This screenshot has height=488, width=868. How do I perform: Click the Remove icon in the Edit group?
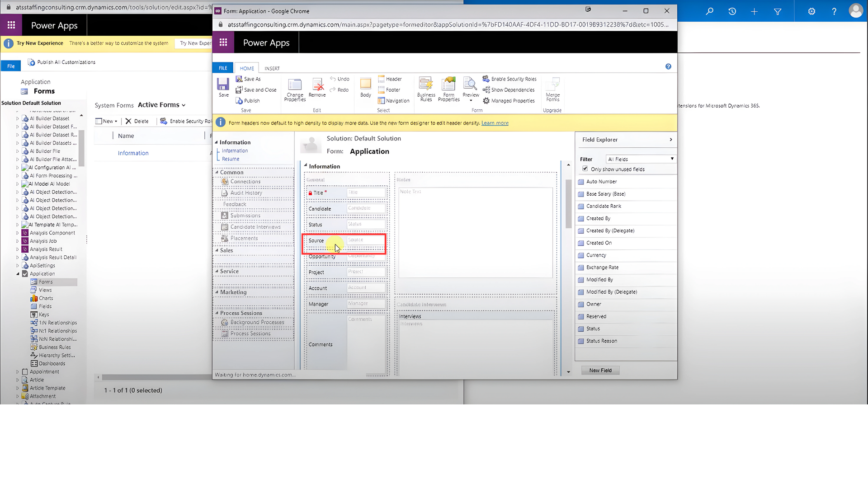[317, 88]
